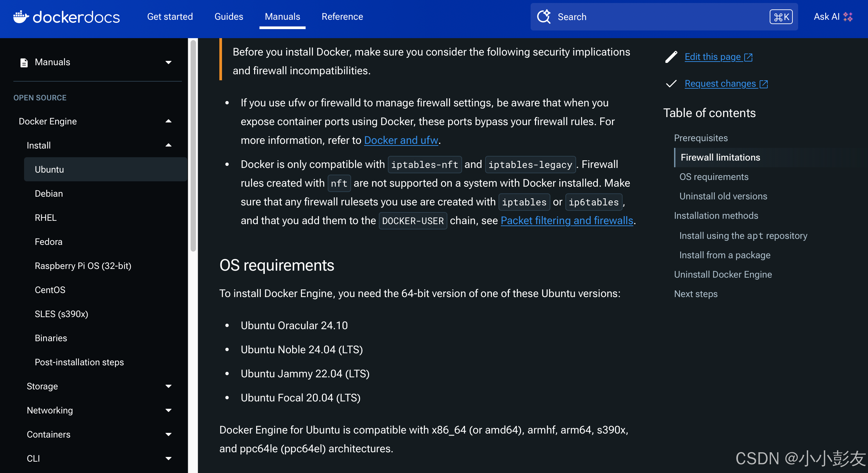Collapse the Install section arrow
Screen dimensions: 868x473
(x=169, y=145)
